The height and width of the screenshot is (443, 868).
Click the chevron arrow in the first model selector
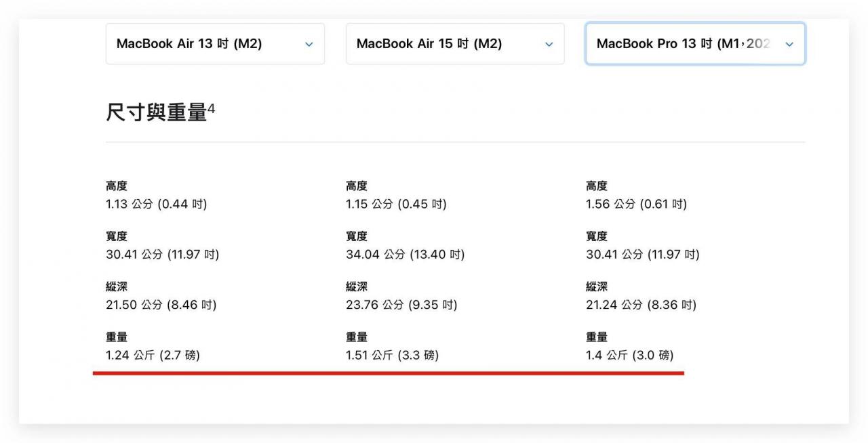pyautogui.click(x=309, y=45)
